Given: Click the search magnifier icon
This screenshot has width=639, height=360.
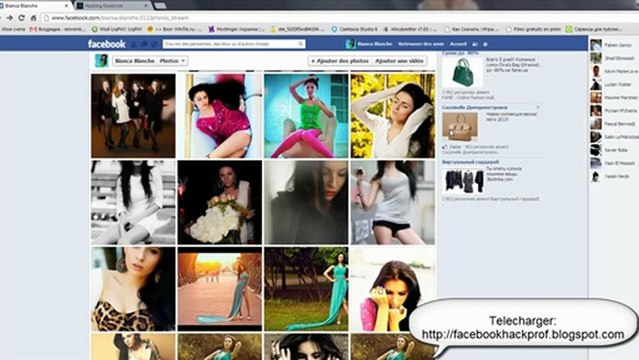Looking at the screenshot, I should (x=300, y=44).
